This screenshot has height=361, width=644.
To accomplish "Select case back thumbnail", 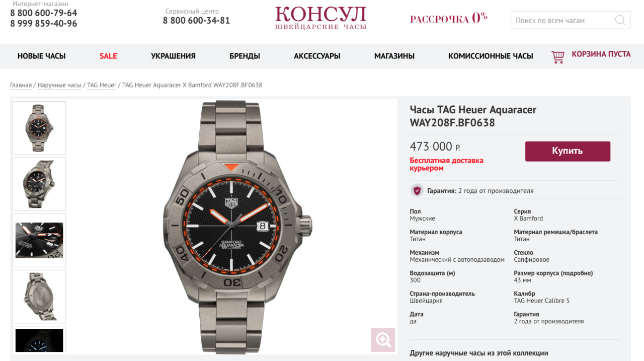I will [39, 297].
